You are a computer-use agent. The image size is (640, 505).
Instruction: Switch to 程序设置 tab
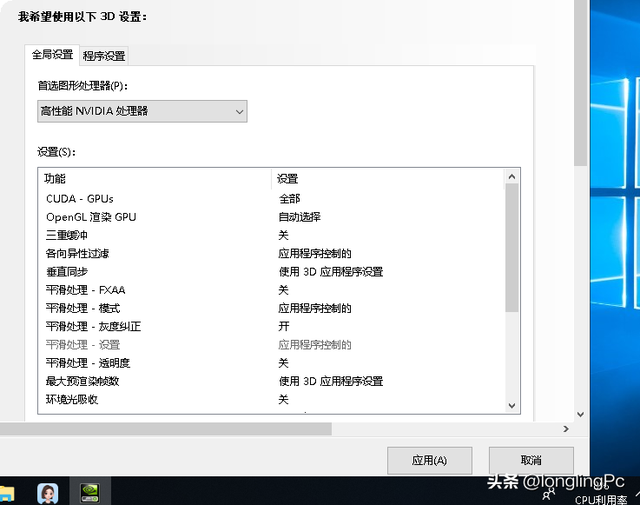coord(104,56)
